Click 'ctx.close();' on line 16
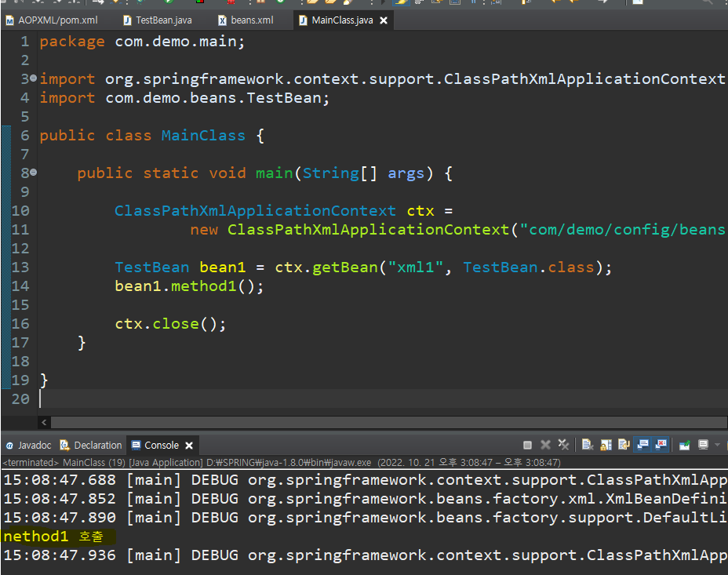The width and height of the screenshot is (728, 575). click(x=170, y=324)
